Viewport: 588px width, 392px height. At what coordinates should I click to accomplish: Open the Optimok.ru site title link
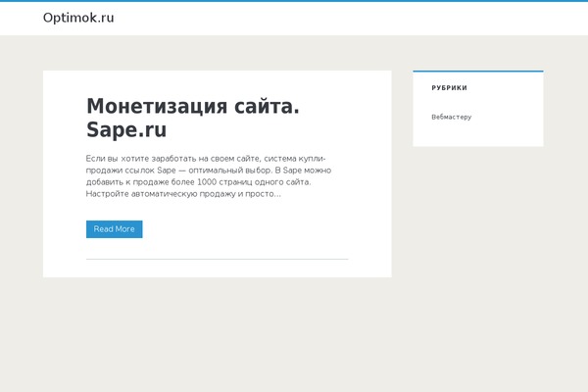(x=78, y=18)
